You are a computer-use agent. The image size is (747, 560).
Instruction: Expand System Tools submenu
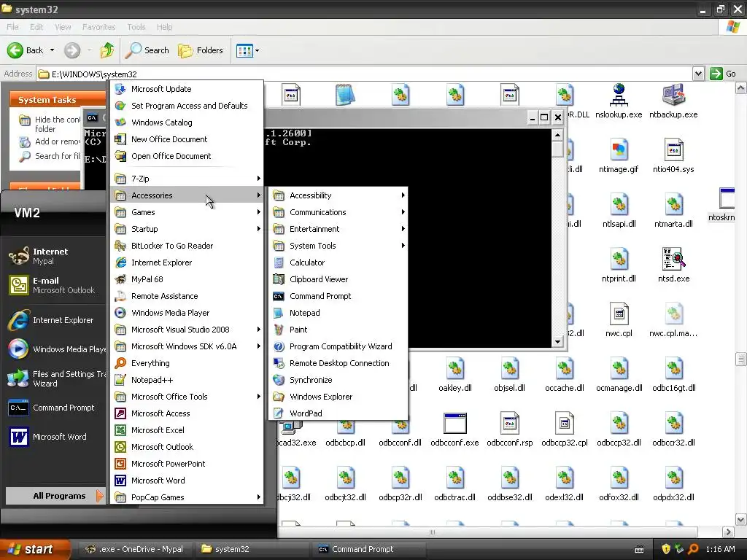[x=338, y=246]
